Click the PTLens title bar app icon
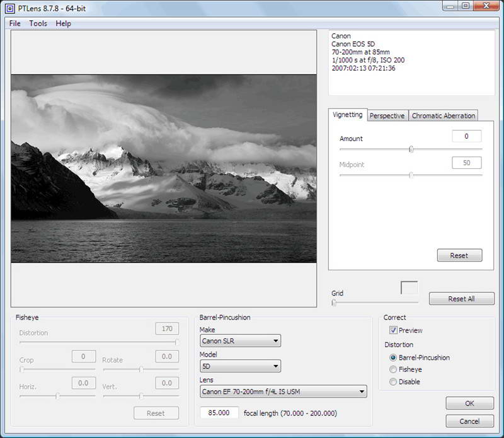Screen dimensions: 504x438 point(11,7)
